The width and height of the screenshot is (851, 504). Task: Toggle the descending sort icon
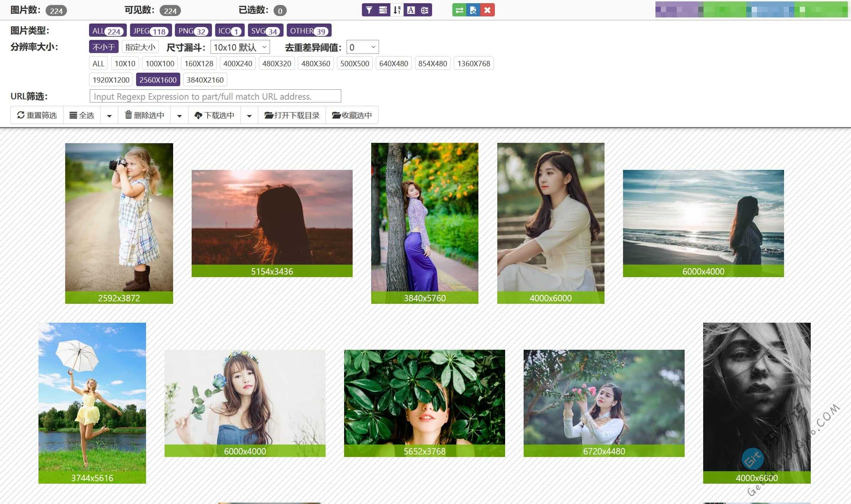pos(397,10)
